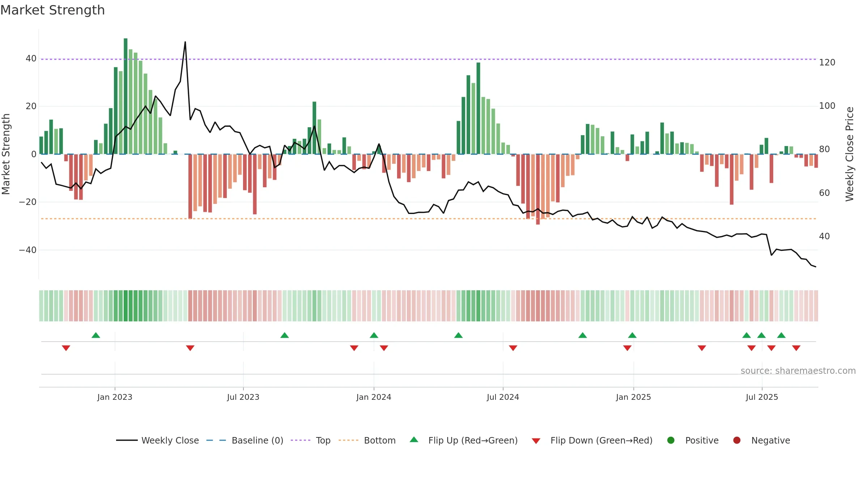
Task: Click the Baseline (0) dashed blue legend icon
Action: [216, 440]
